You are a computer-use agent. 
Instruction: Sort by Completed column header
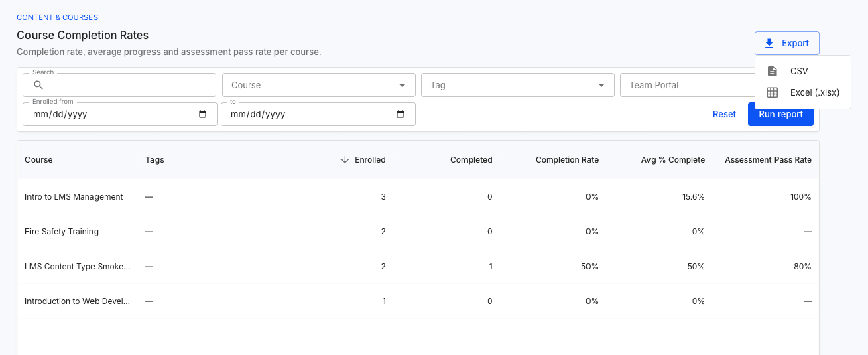(x=471, y=159)
